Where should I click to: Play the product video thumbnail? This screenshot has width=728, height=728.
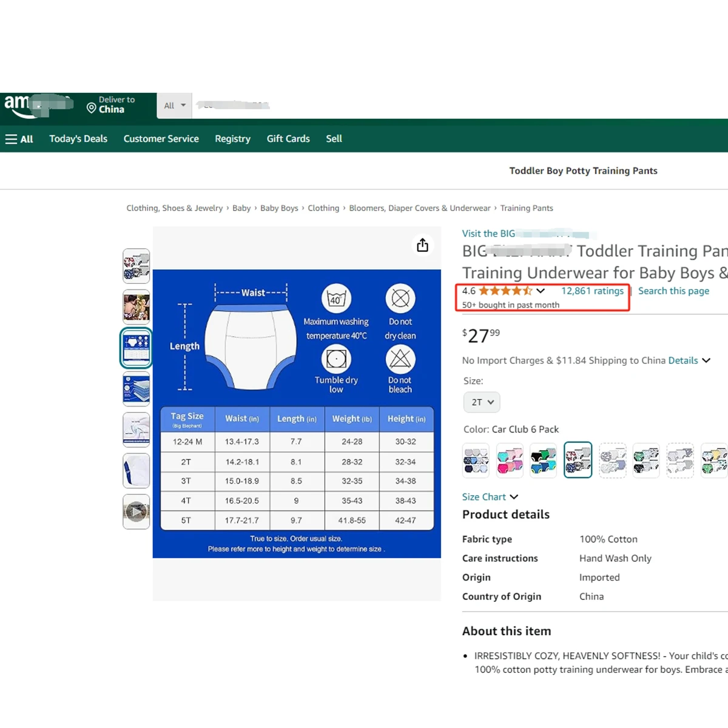coord(136,511)
